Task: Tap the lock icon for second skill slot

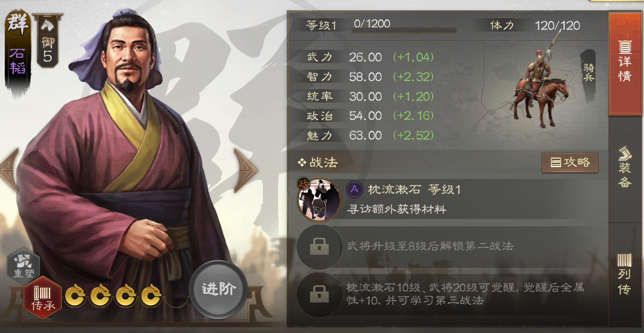Action: click(x=319, y=247)
